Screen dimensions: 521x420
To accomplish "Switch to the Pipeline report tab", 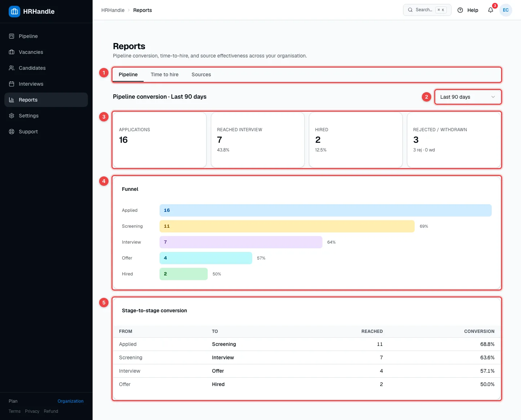I will tap(128, 74).
